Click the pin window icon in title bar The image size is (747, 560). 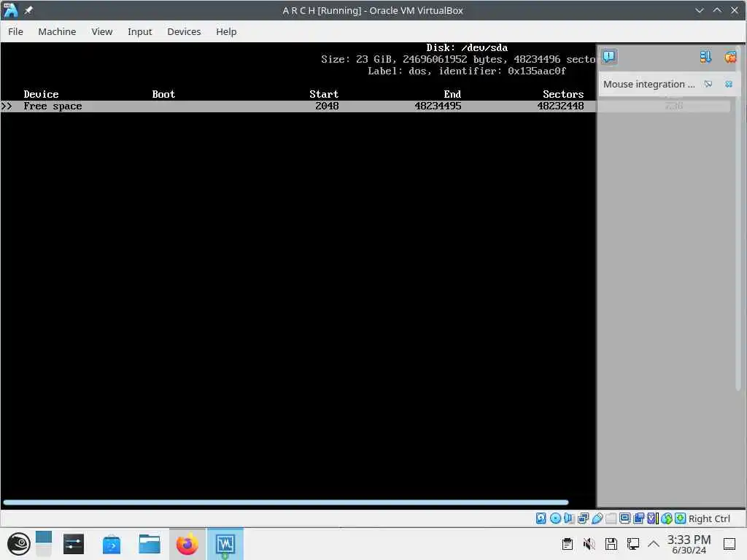tap(28, 10)
